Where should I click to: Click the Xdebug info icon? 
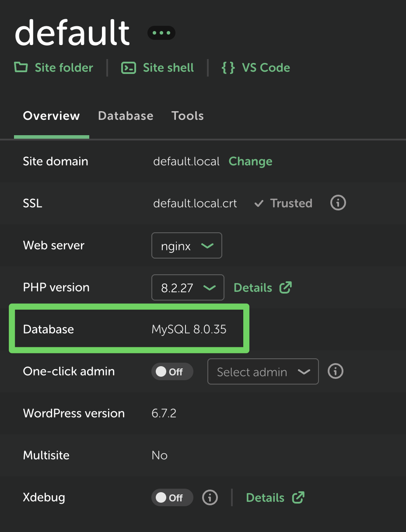point(210,497)
